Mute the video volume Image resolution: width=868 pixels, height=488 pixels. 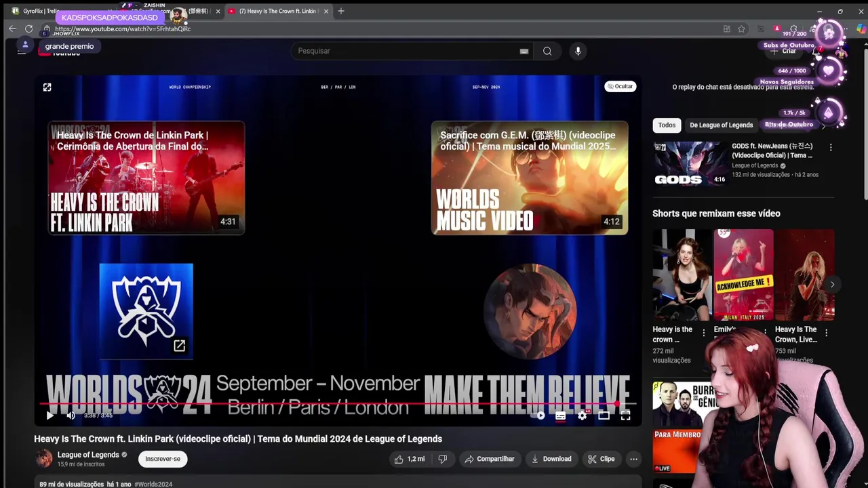point(71,415)
